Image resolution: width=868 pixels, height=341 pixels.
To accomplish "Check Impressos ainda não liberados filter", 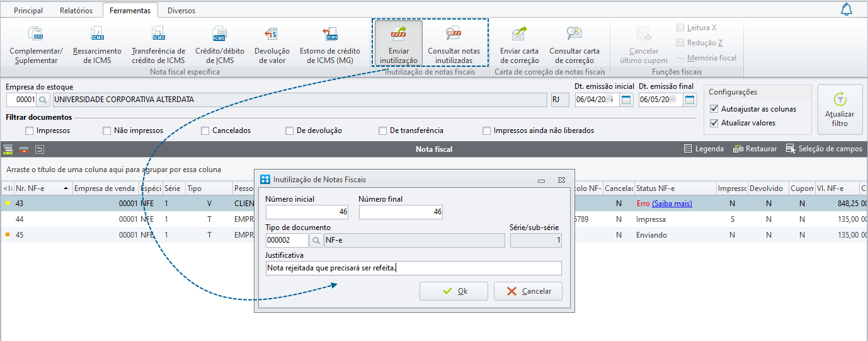I will [487, 130].
